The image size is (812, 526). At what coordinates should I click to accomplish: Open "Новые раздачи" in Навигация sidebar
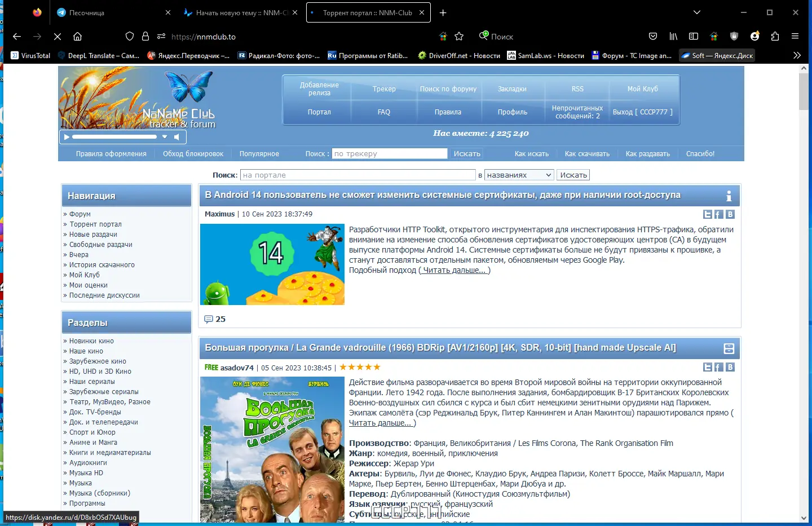(x=93, y=235)
